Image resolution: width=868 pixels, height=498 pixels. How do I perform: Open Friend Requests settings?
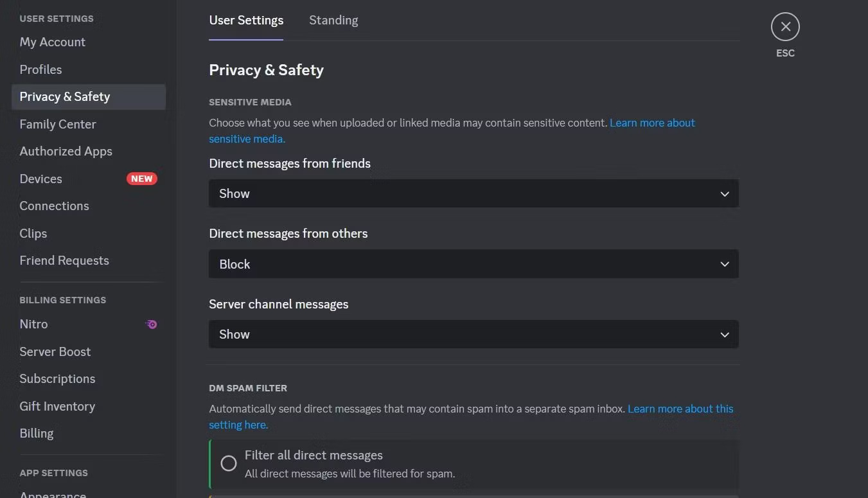point(64,260)
